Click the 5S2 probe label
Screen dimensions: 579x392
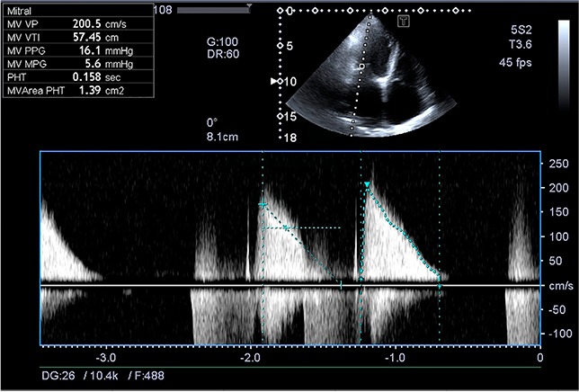521,31
